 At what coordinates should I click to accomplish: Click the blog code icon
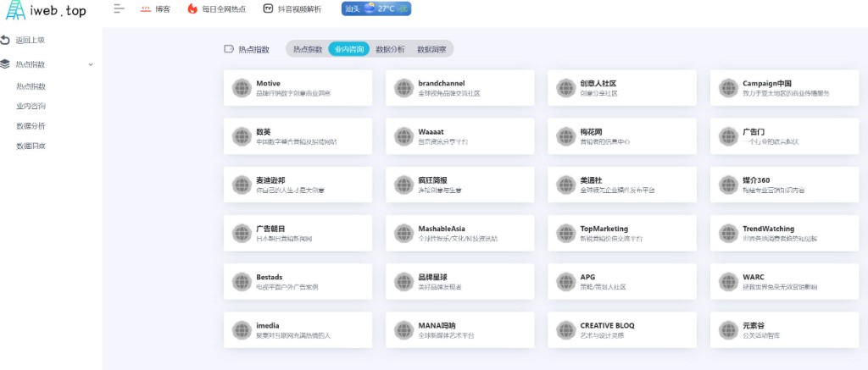click(x=146, y=8)
